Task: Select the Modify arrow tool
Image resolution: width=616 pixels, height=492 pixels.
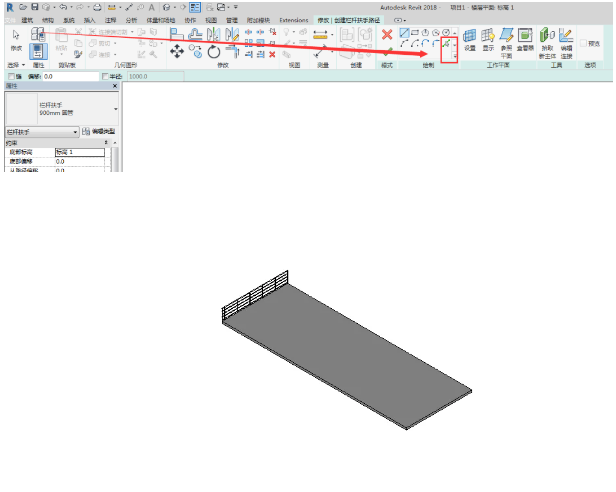Action: pos(16,38)
